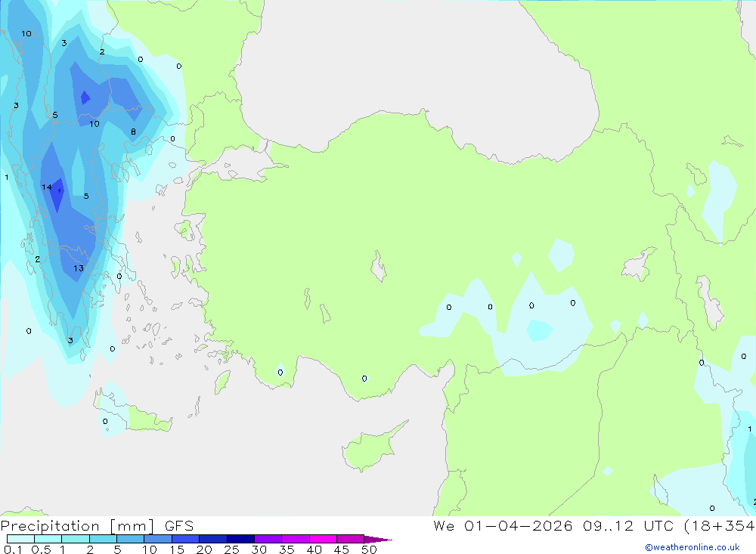Click the '0.5' legend scale label
Screen dimensions: 756x554
(x=41, y=549)
